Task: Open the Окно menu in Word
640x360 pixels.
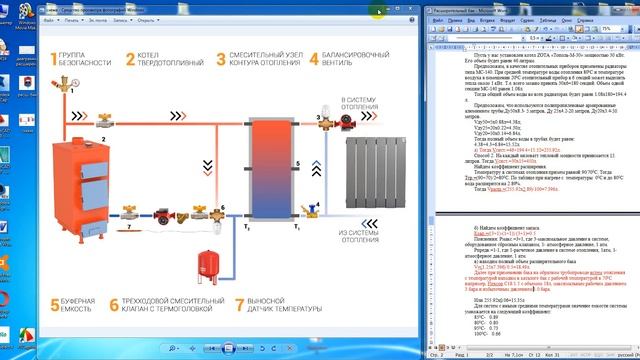Action: [x=567, y=20]
